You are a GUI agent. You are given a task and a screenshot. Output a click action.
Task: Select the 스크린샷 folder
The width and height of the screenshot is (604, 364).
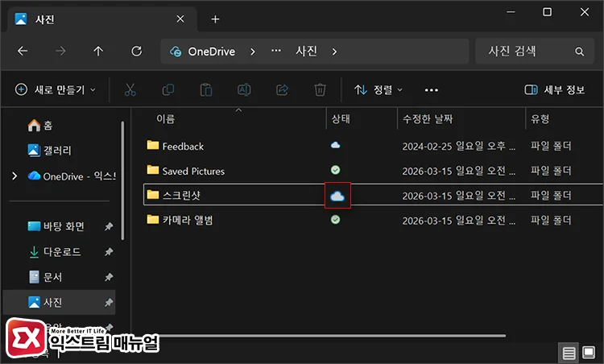pyautogui.click(x=174, y=195)
